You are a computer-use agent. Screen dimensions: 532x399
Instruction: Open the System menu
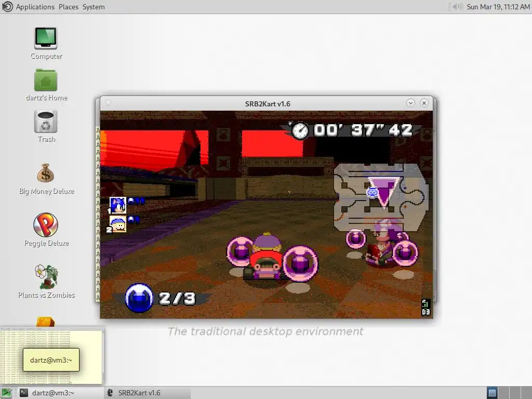coord(94,7)
